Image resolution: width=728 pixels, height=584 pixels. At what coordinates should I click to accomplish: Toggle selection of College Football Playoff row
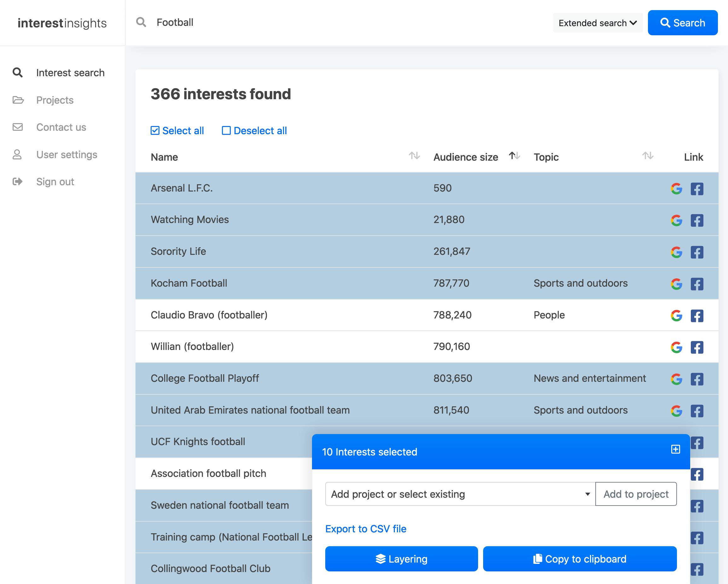(x=427, y=378)
